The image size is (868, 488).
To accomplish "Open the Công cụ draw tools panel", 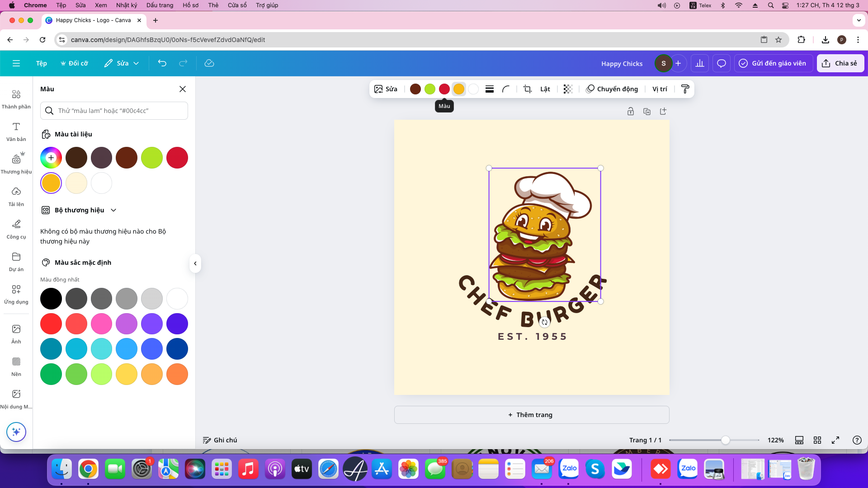I will point(16,229).
